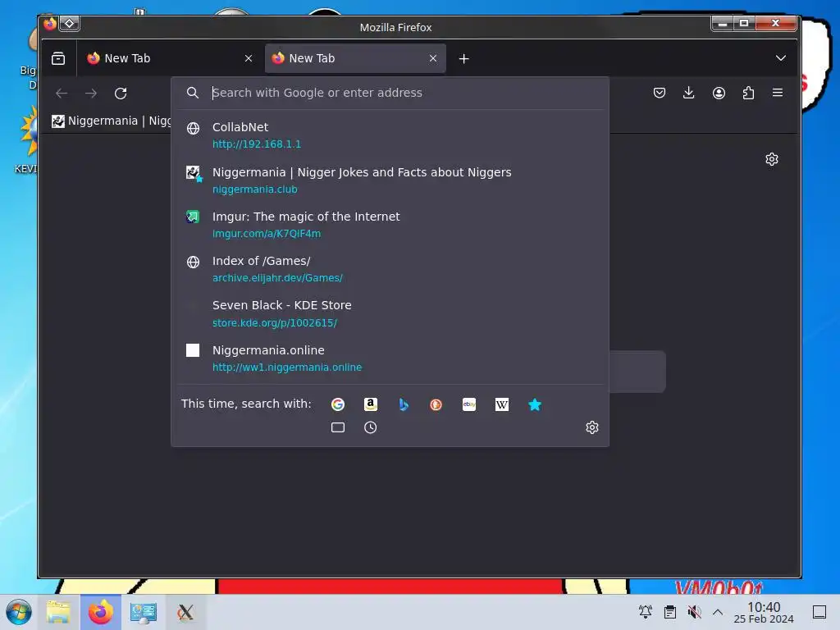Image resolution: width=840 pixels, height=630 pixels.
Task: Click the muted volume tray icon
Action: click(694, 612)
